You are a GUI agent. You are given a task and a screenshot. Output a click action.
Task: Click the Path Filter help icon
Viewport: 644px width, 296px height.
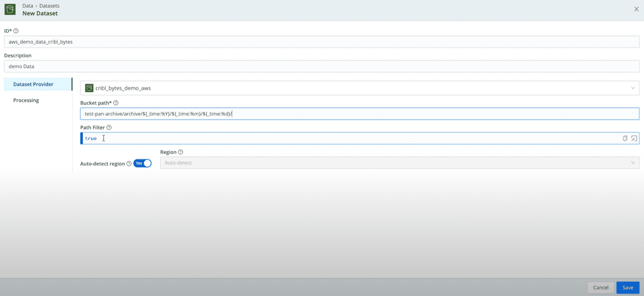coord(109,127)
